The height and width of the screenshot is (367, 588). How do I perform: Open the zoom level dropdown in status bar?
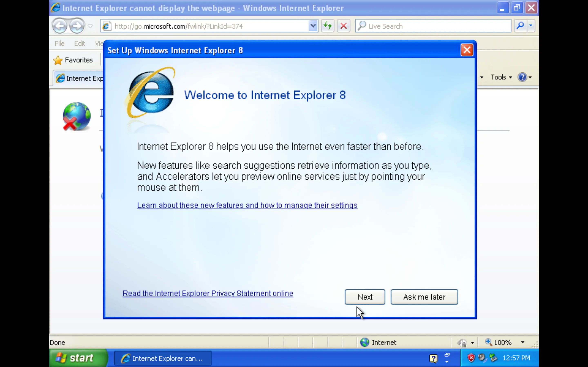tap(523, 343)
